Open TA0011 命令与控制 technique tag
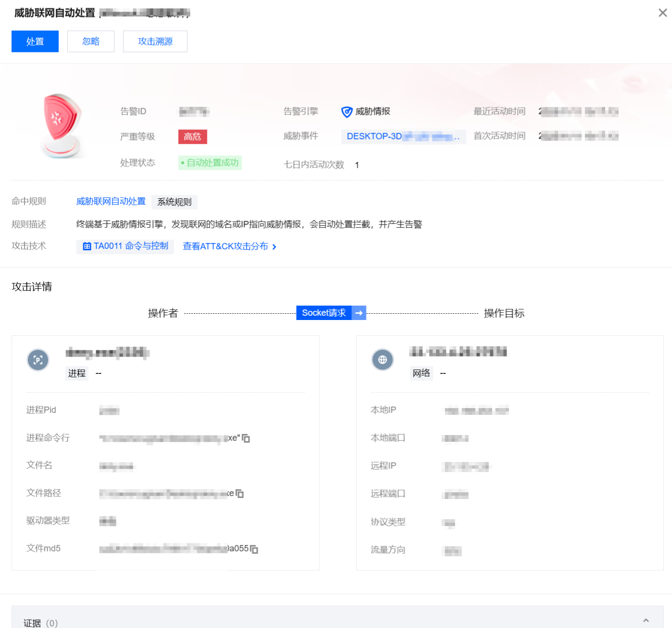 (125, 246)
